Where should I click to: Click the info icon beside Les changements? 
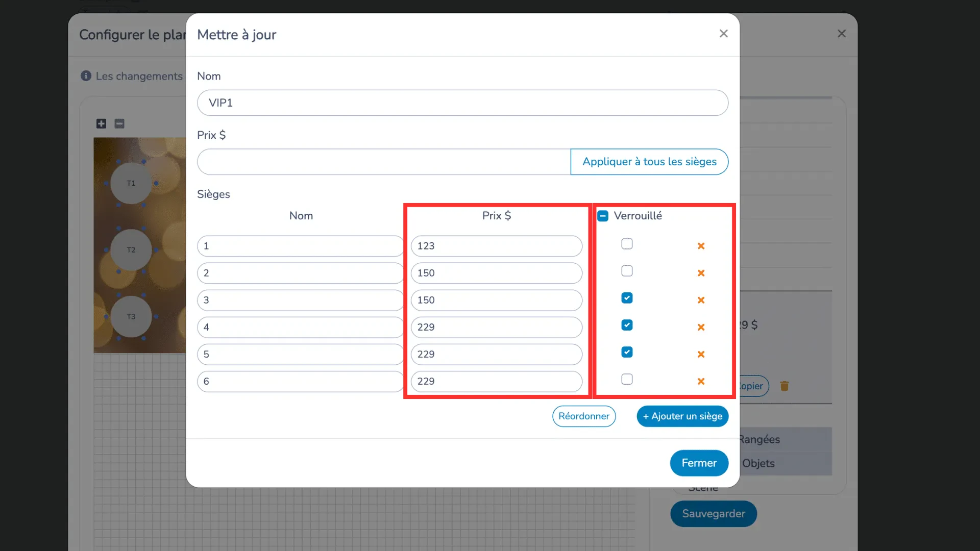86,76
